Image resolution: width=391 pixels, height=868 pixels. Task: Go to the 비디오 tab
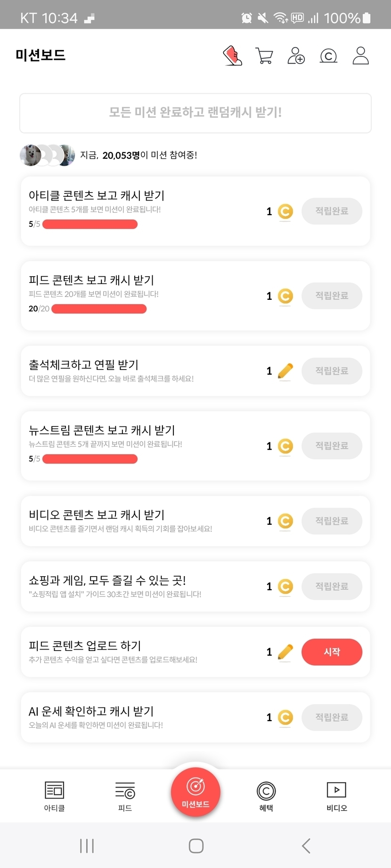(x=336, y=796)
